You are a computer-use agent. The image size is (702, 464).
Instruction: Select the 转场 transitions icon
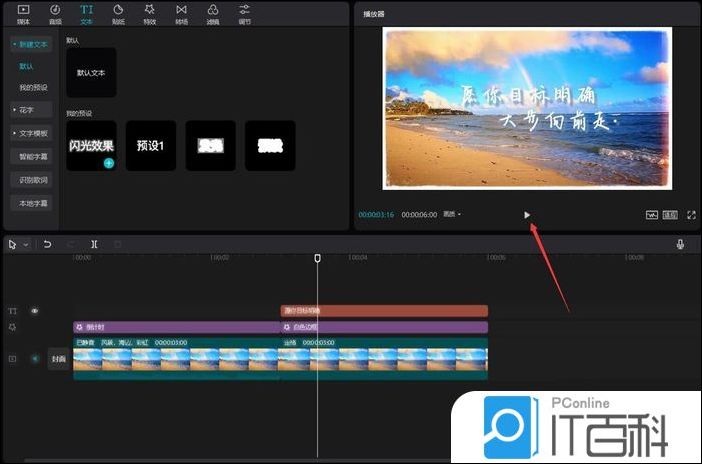(x=181, y=13)
